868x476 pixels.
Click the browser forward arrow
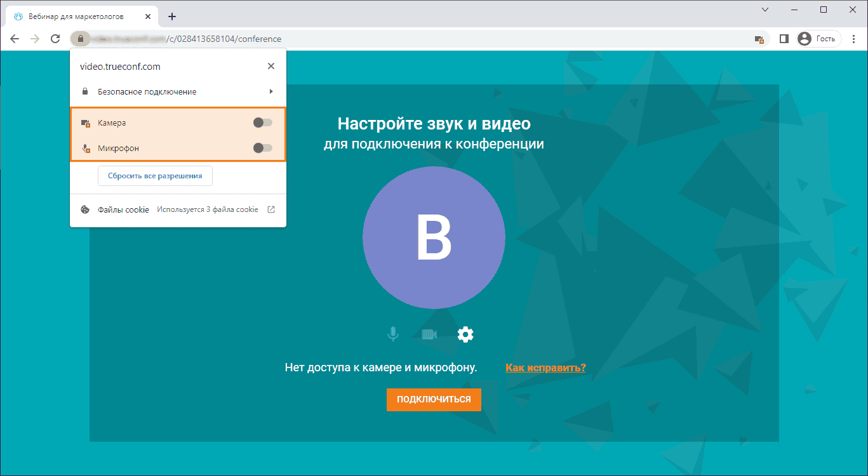click(35, 39)
